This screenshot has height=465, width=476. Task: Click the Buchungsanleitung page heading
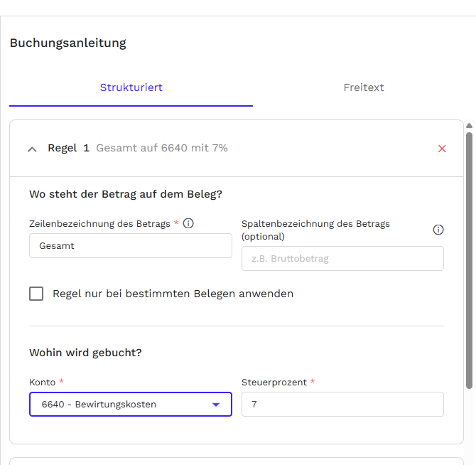(x=67, y=43)
